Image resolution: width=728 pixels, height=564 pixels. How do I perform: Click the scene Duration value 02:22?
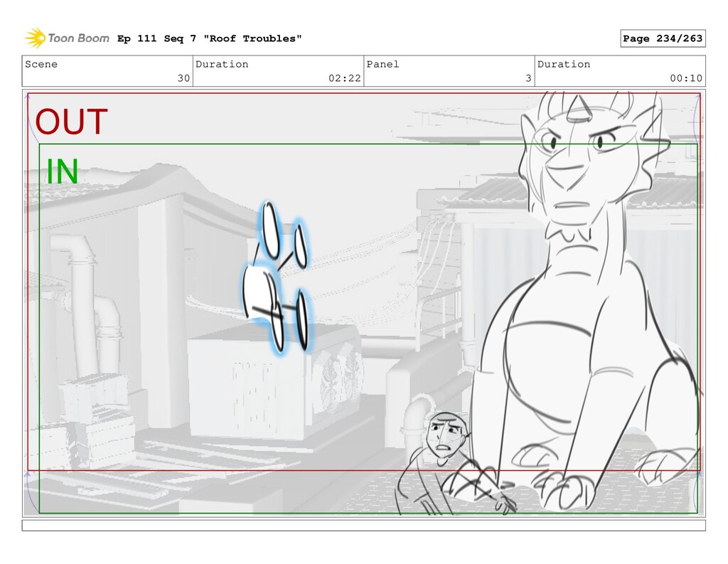click(x=345, y=78)
